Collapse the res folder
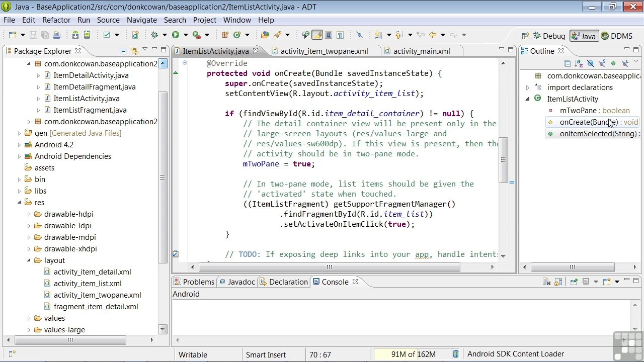Image resolution: width=644 pixels, height=362 pixels. pos(20,203)
